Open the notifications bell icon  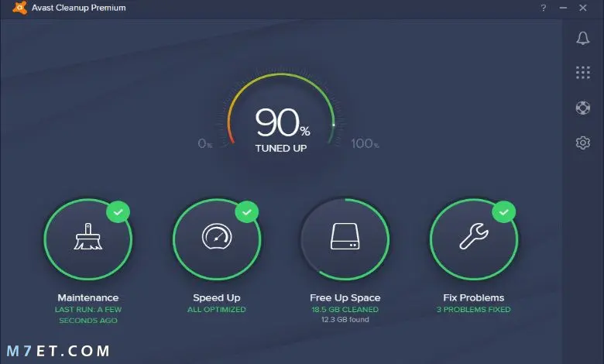(x=583, y=38)
